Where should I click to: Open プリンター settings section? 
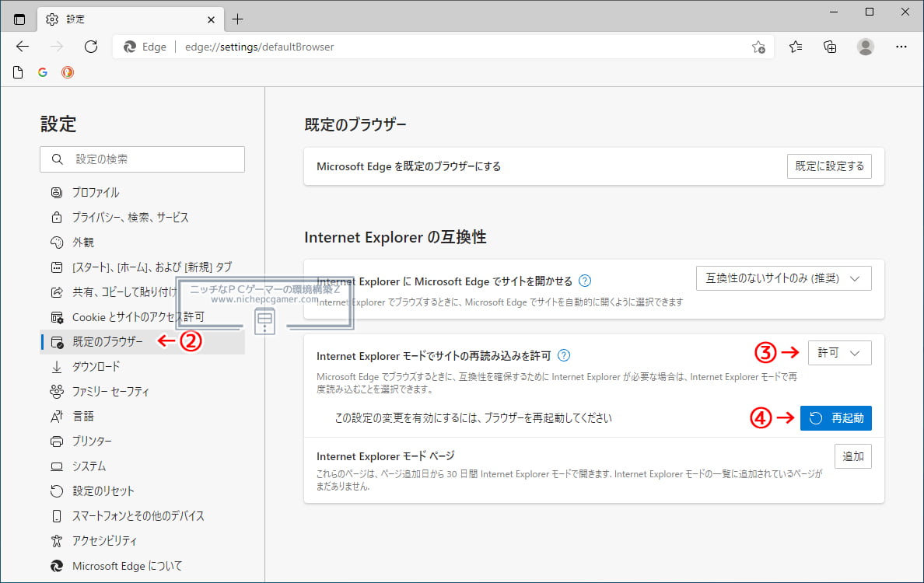[x=142, y=441]
